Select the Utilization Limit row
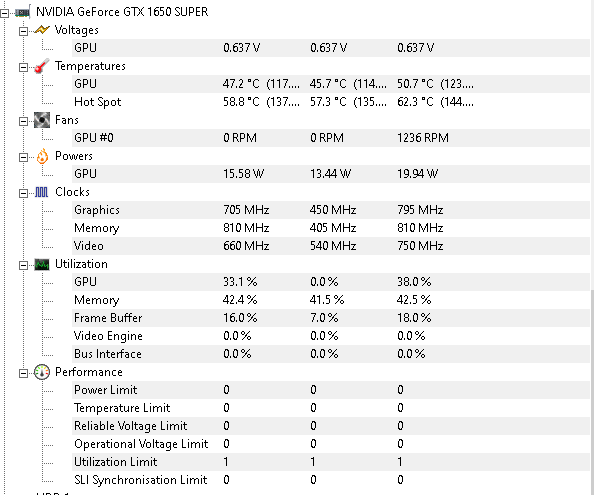 331,462
